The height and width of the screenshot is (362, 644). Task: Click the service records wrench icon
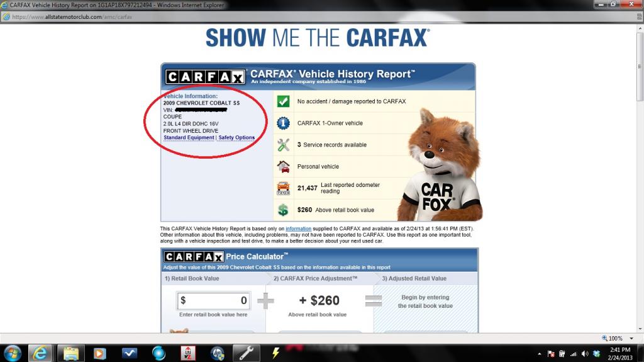[283, 145]
